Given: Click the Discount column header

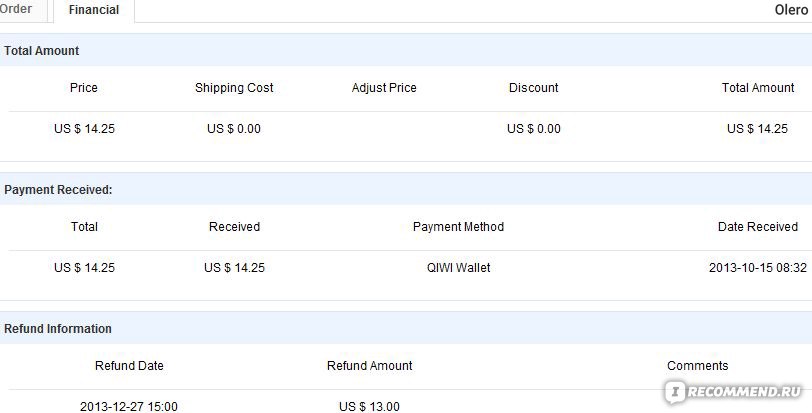Looking at the screenshot, I should coord(533,87).
